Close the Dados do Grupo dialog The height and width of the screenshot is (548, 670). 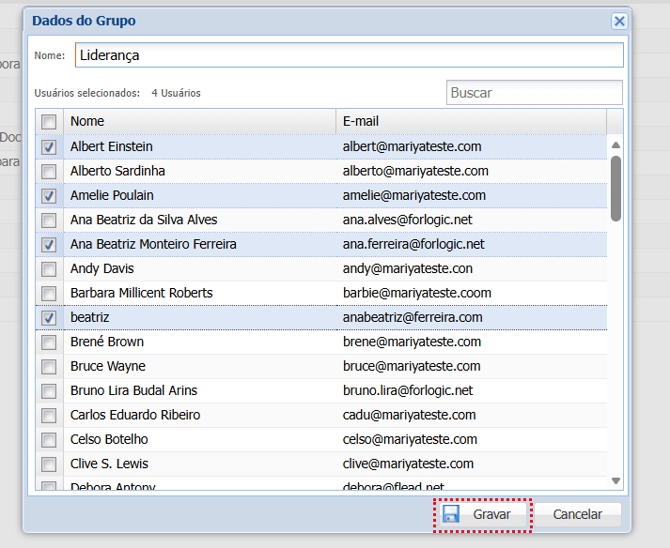tap(619, 21)
